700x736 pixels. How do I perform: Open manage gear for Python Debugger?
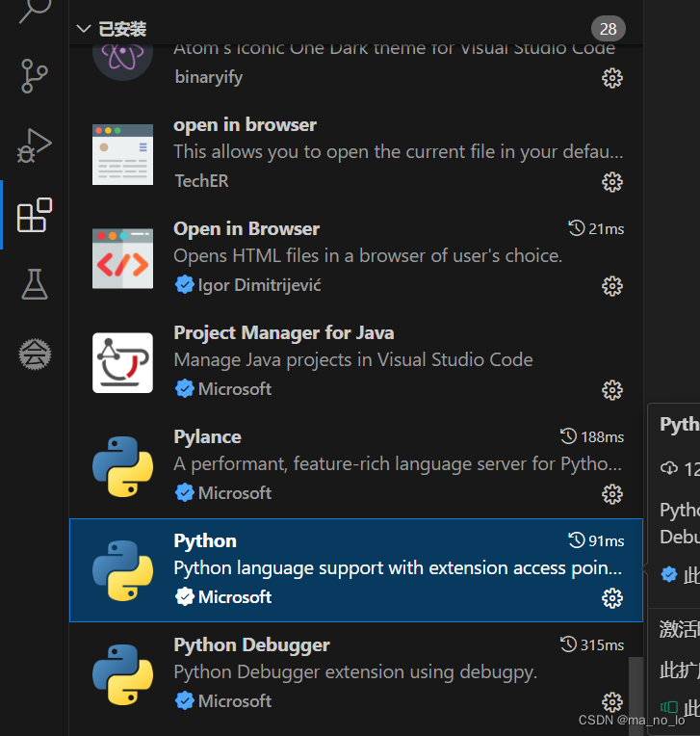click(612, 702)
